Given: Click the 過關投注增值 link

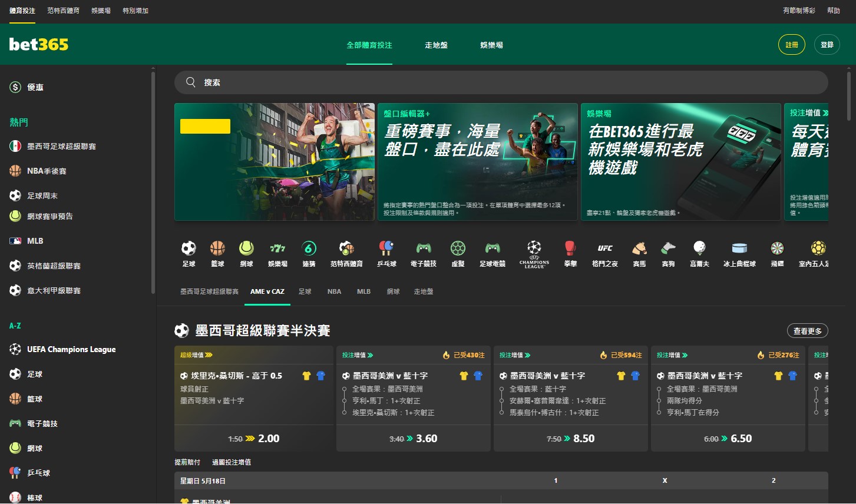Looking at the screenshot, I should pyautogui.click(x=232, y=462).
